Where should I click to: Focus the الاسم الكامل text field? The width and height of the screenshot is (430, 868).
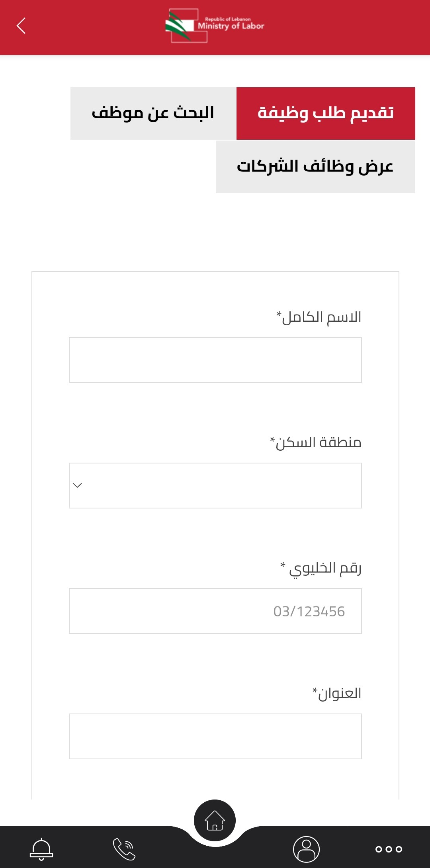(x=215, y=360)
